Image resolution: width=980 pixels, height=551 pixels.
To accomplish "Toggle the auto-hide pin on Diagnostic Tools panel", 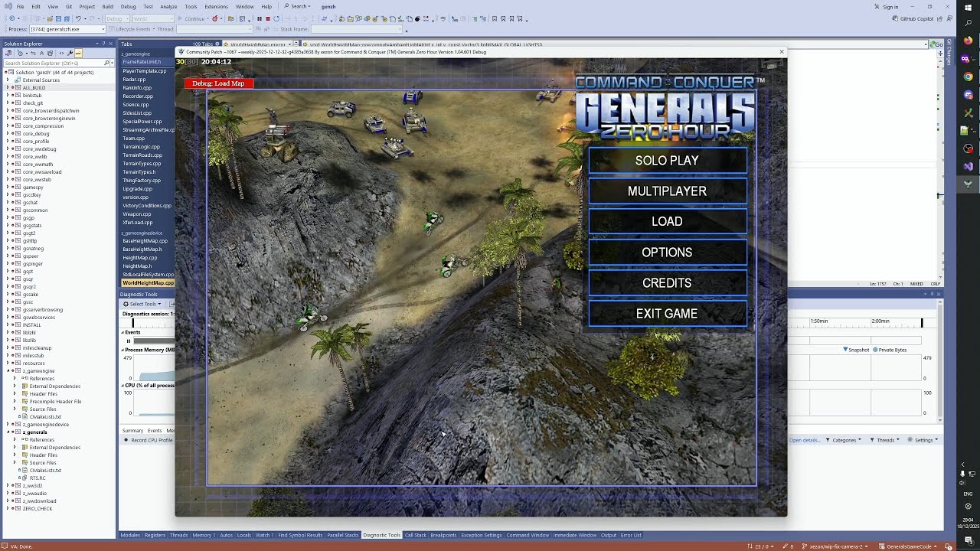I will [x=932, y=294].
